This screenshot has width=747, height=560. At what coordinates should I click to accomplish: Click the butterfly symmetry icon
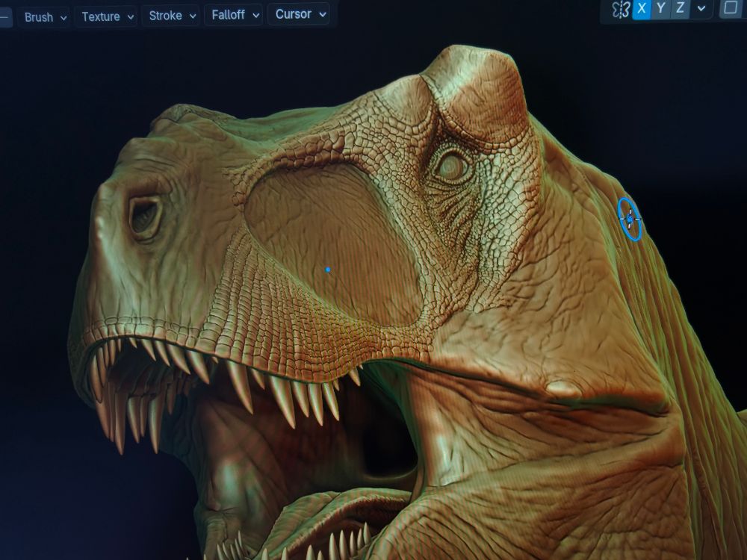coord(621,9)
